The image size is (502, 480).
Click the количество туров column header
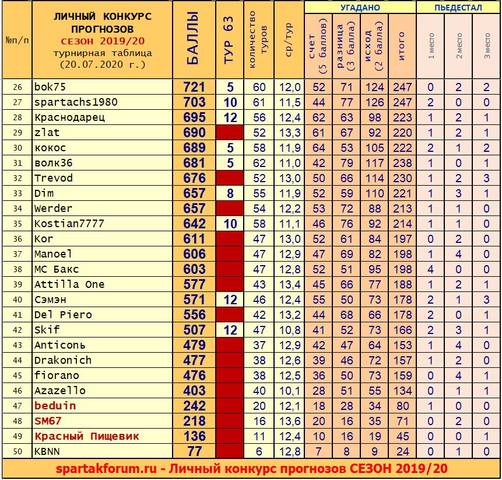click(258, 39)
